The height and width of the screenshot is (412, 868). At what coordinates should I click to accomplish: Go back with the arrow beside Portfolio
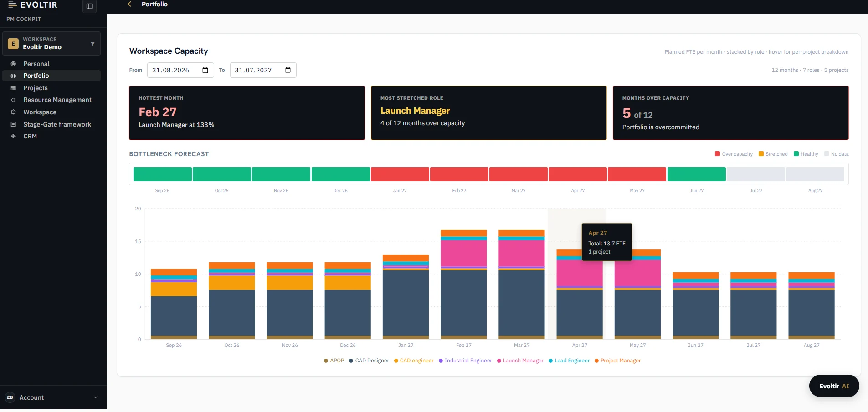click(x=129, y=4)
